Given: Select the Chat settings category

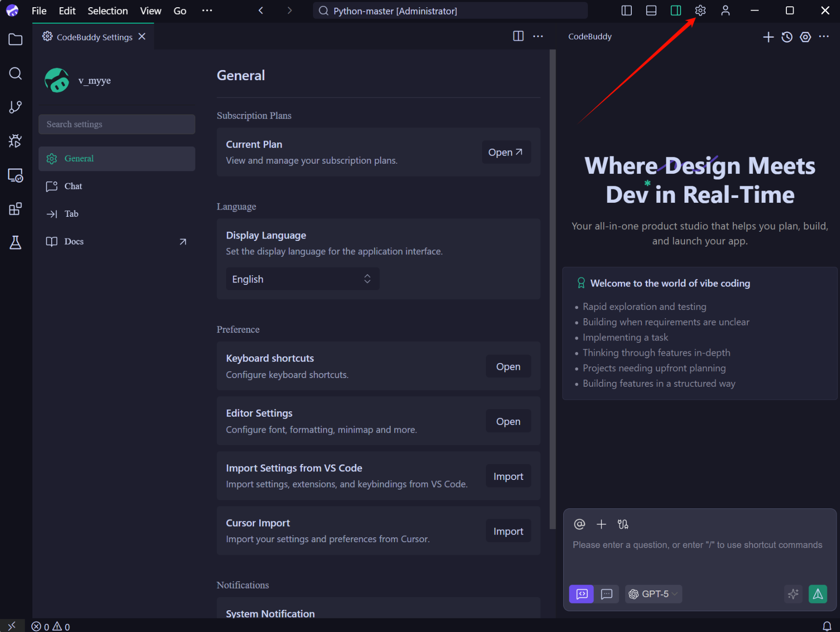Looking at the screenshot, I should pos(73,186).
